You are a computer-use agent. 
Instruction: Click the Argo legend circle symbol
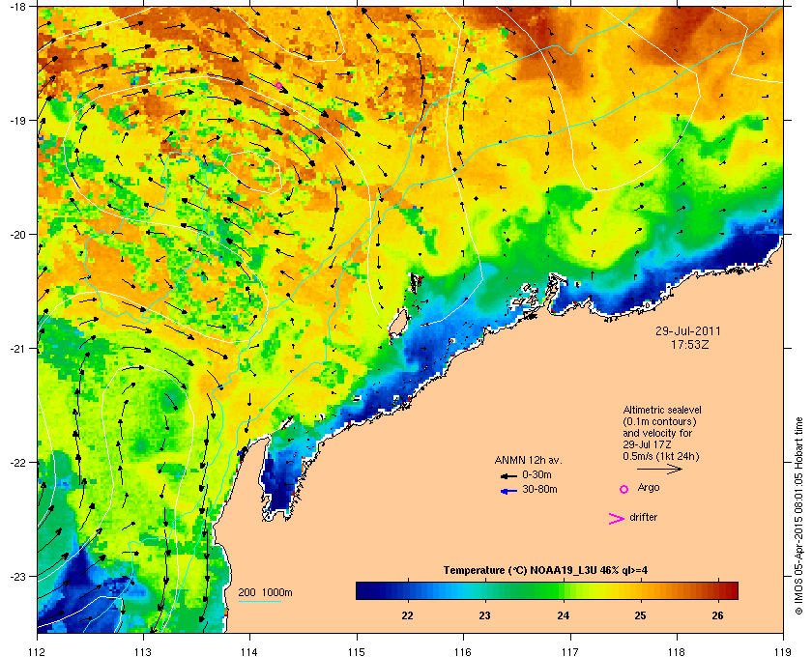[624, 489]
